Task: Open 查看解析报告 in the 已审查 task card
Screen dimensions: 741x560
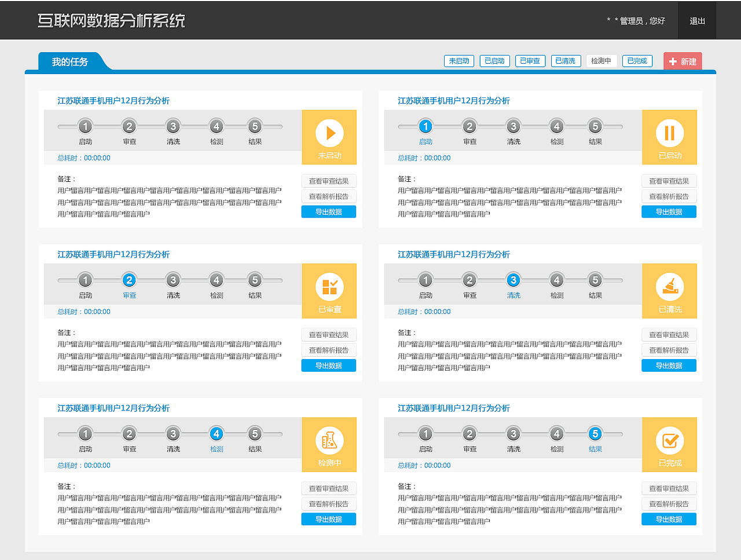Action: pyautogui.click(x=329, y=350)
